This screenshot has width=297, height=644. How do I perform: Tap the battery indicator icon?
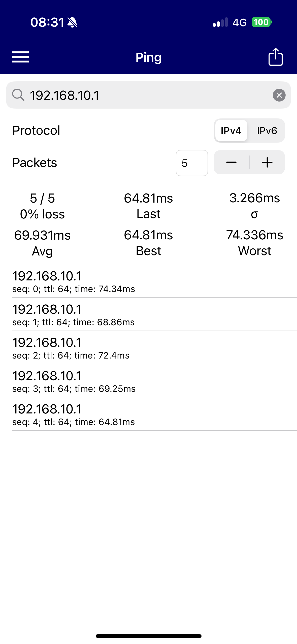261,22
